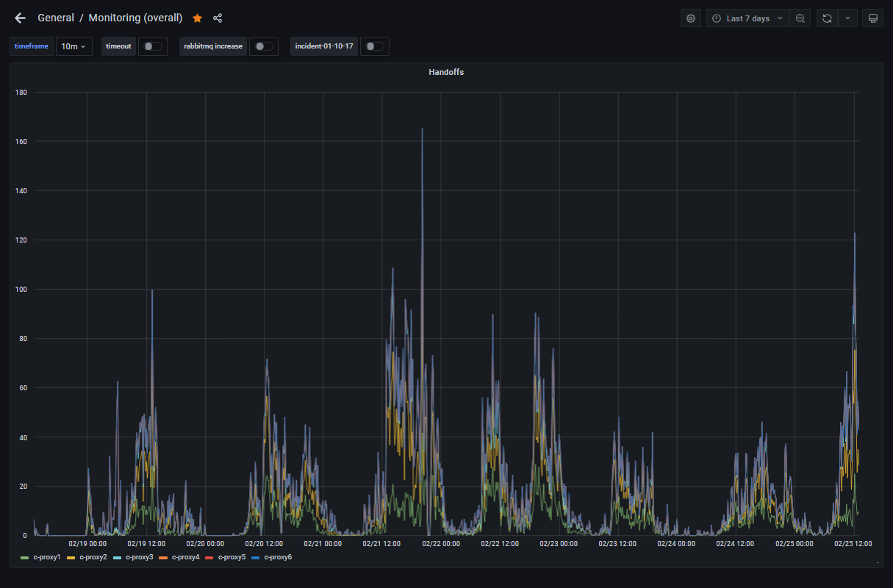This screenshot has height=588, width=893.
Task: Switch to TV display mode icon
Action: point(872,18)
